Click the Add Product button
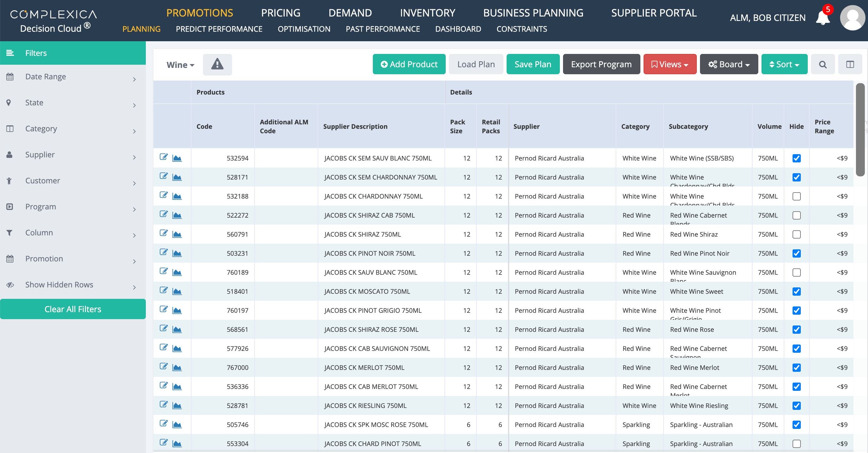Screen dimensions: 868x453 (x=409, y=64)
